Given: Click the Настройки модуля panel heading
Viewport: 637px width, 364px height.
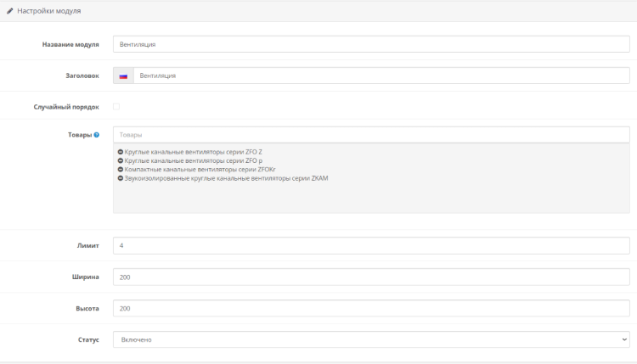Looking at the screenshot, I should click(49, 9).
